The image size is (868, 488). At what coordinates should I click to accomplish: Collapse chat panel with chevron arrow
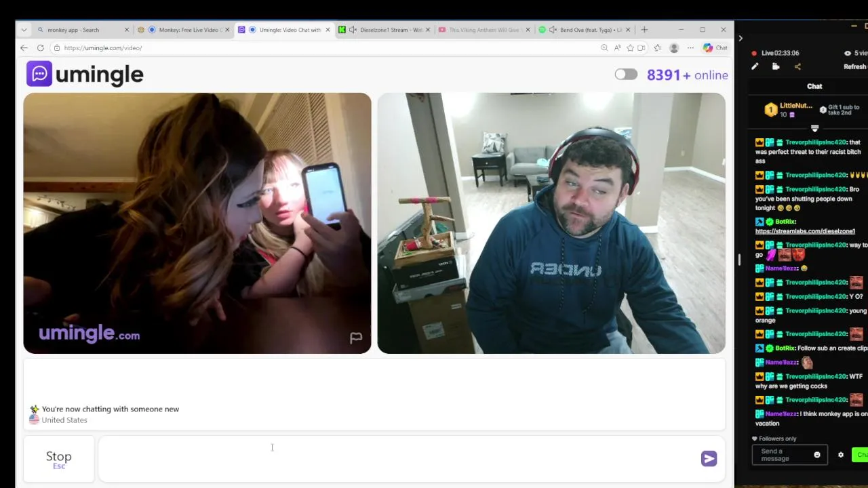tap(741, 39)
